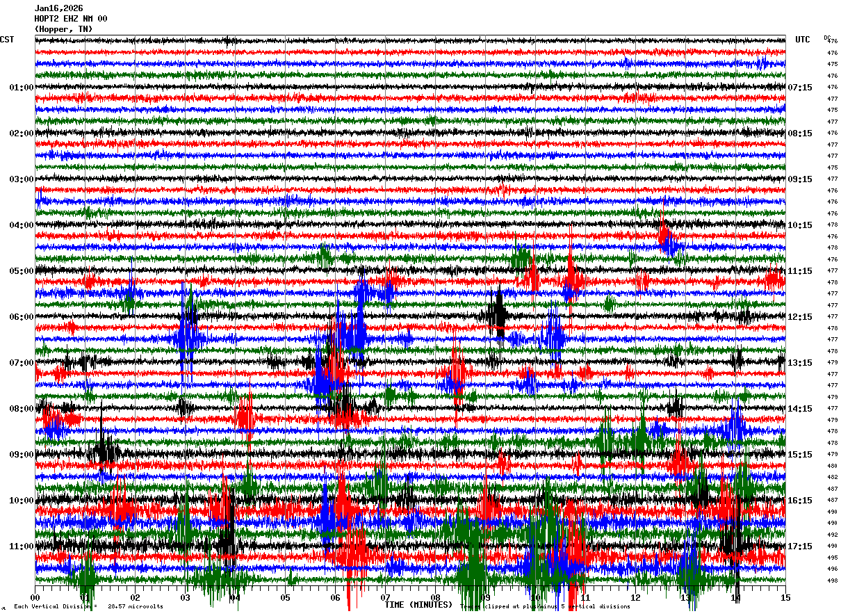Click the 'CST' time zone label
This screenshot has height=616, width=841.
click(x=7, y=40)
